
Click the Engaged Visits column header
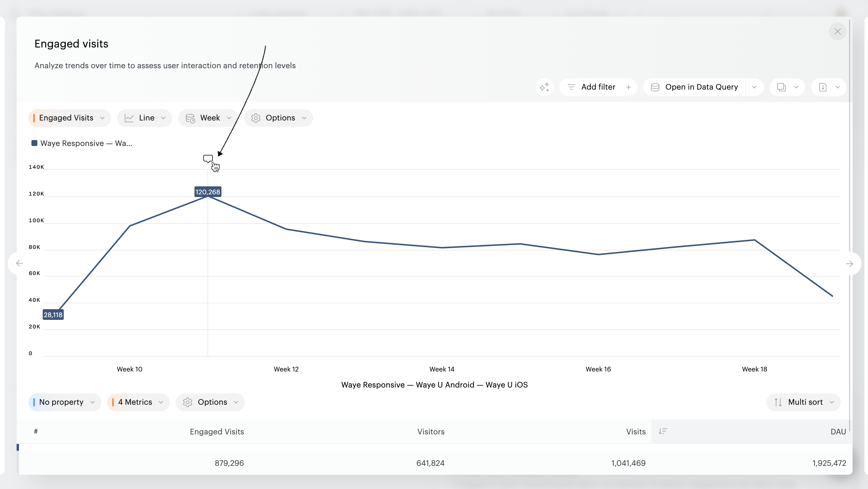[217, 432]
